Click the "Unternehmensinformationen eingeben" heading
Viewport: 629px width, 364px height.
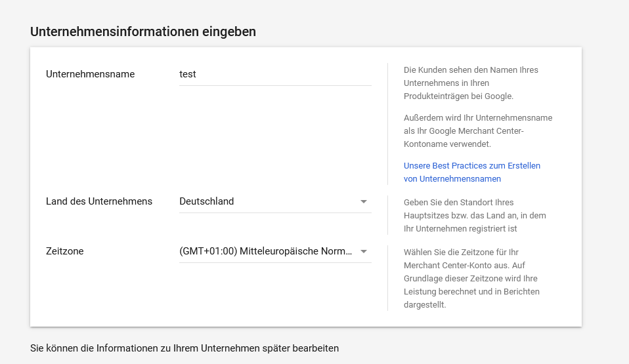(x=143, y=31)
